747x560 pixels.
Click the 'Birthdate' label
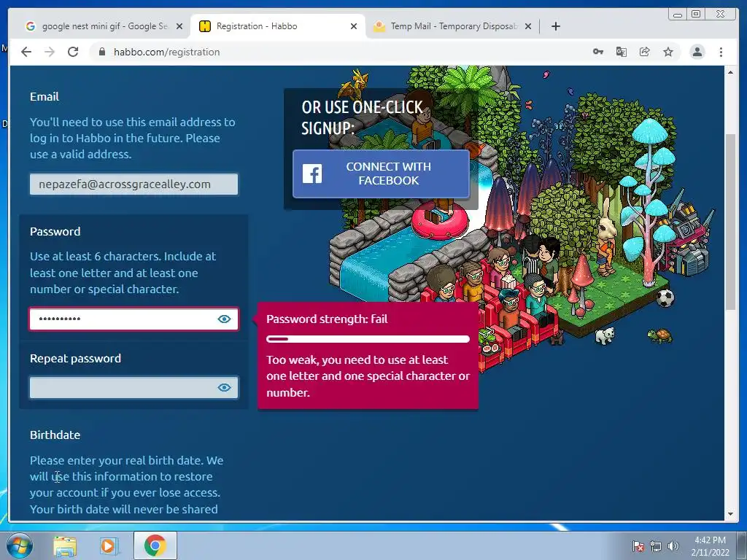coord(55,435)
